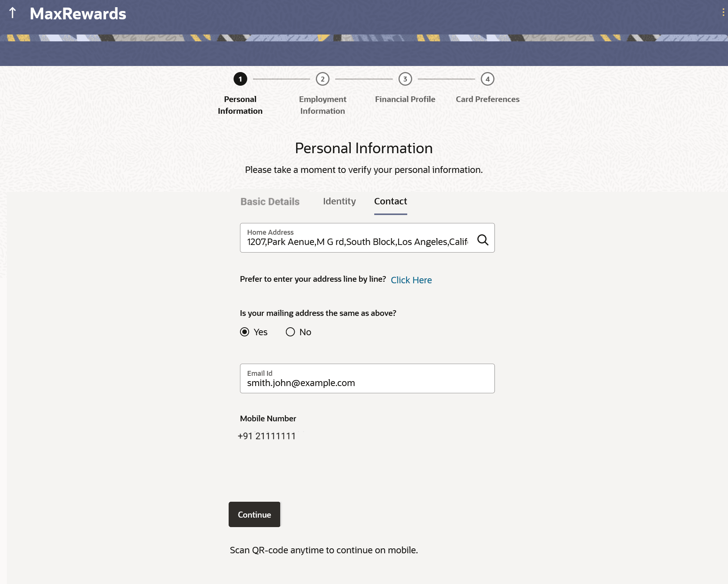Switch to the Basic Details tab
Screen dimensions: 728x584
tap(270, 201)
